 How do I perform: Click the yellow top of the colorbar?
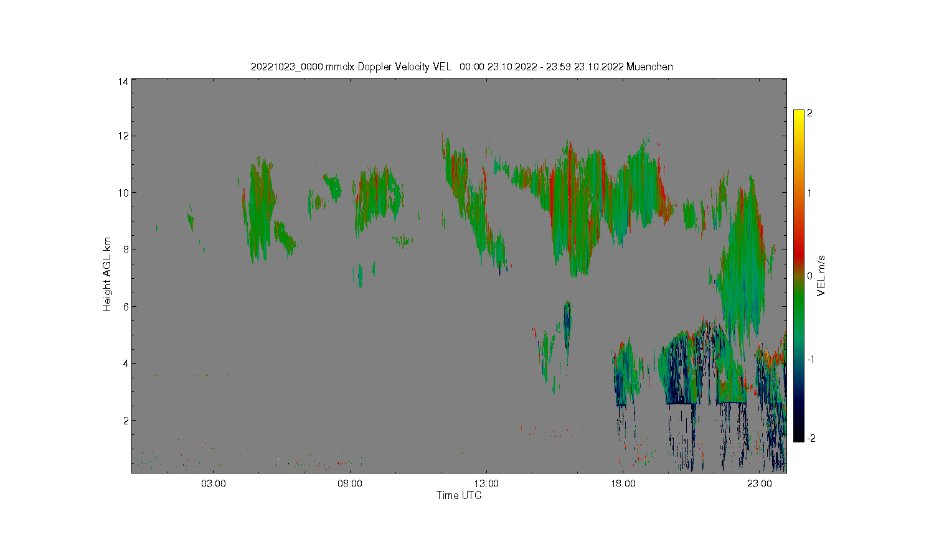(798, 116)
